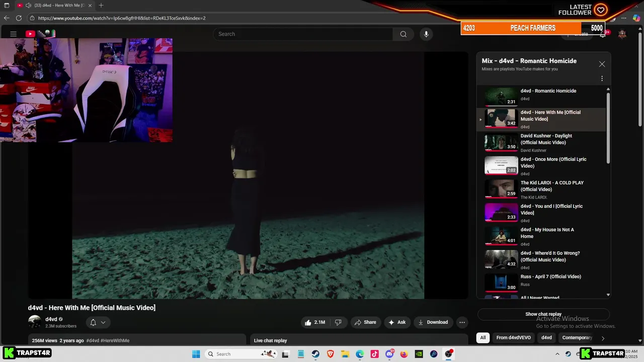Select the From d4vdVEVO filter chip

[x=513, y=338]
